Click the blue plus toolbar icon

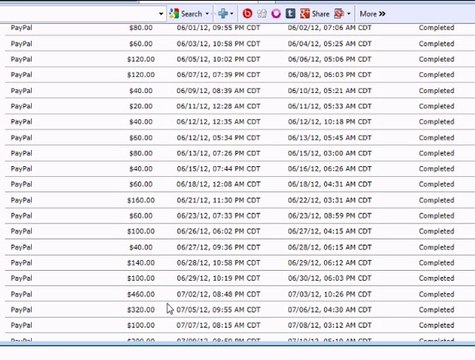click(223, 14)
